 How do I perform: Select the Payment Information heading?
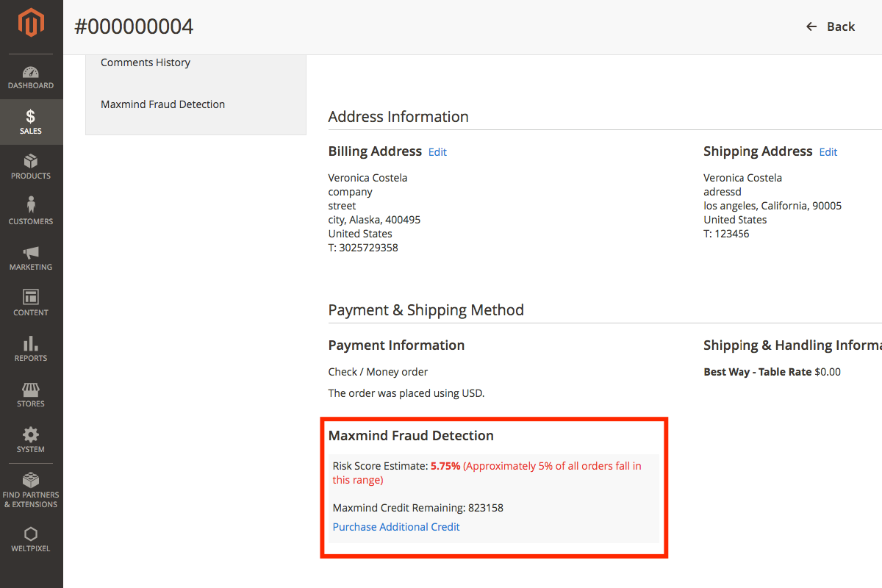click(396, 345)
